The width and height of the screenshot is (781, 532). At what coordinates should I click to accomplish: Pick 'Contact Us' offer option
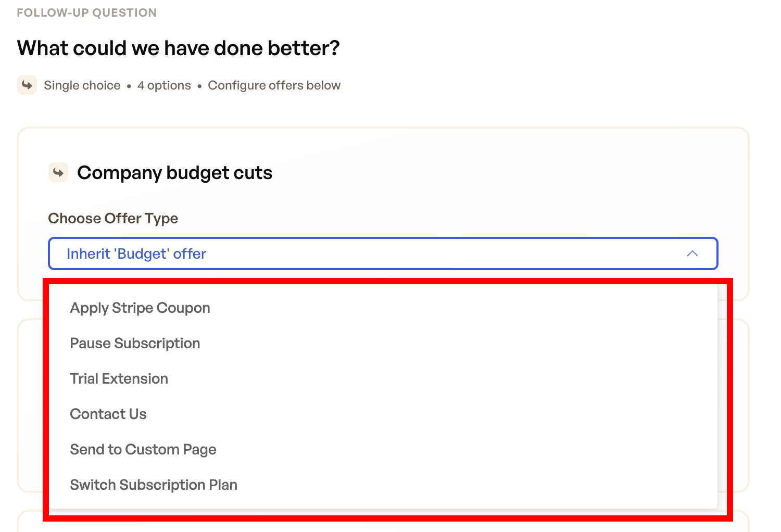coord(108,414)
